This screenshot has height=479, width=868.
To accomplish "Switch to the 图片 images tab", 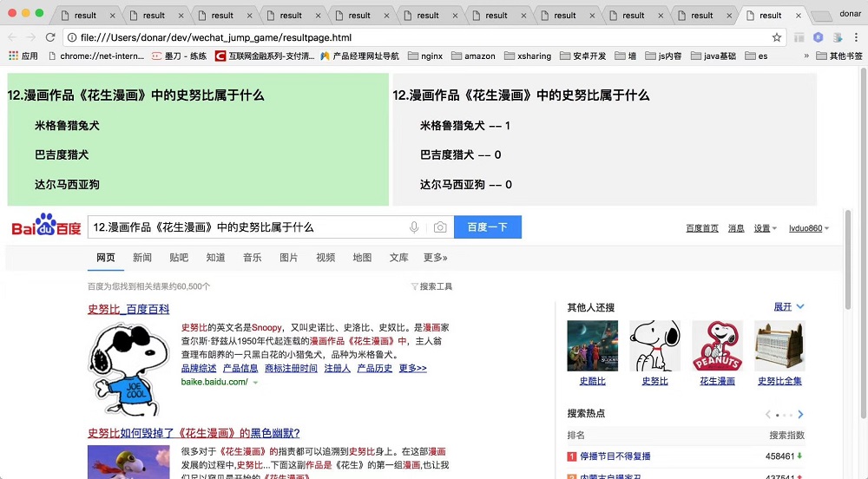I will (289, 258).
